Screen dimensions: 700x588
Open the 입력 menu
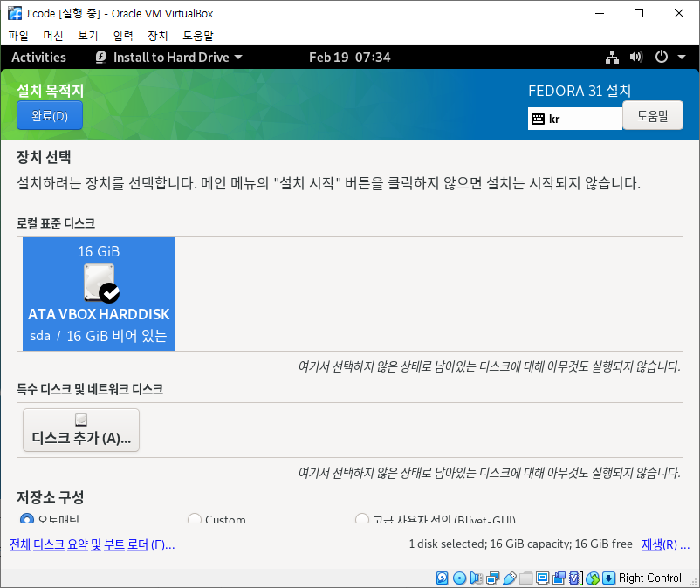tap(123, 35)
